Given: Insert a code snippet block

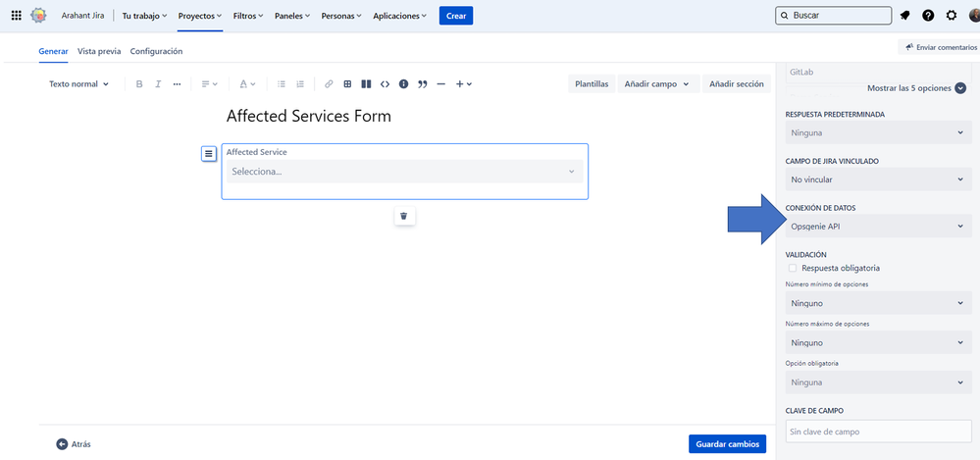Looking at the screenshot, I should pyautogui.click(x=385, y=83).
